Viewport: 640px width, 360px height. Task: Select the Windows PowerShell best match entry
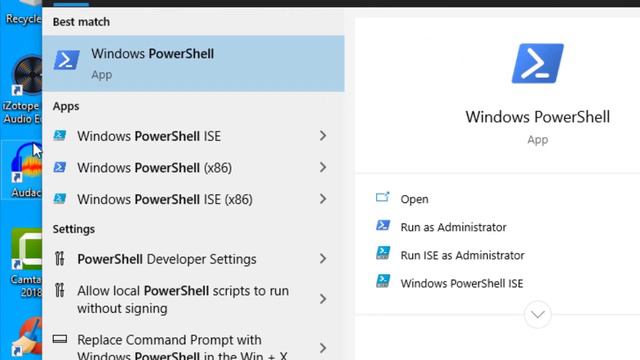193,63
